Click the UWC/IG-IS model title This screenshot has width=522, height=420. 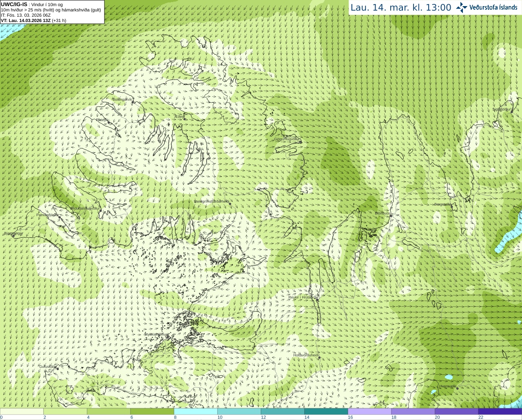(14, 4)
